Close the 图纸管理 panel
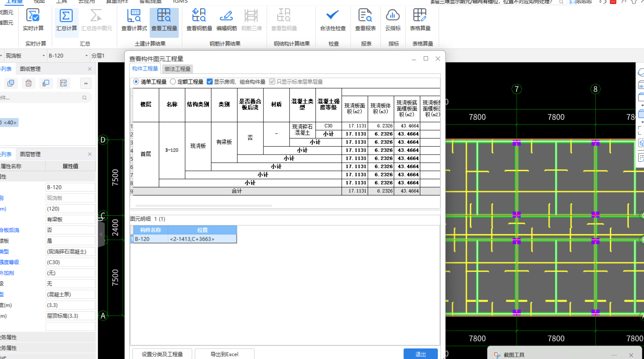Viewport: 644px width, 359px height. point(90,69)
